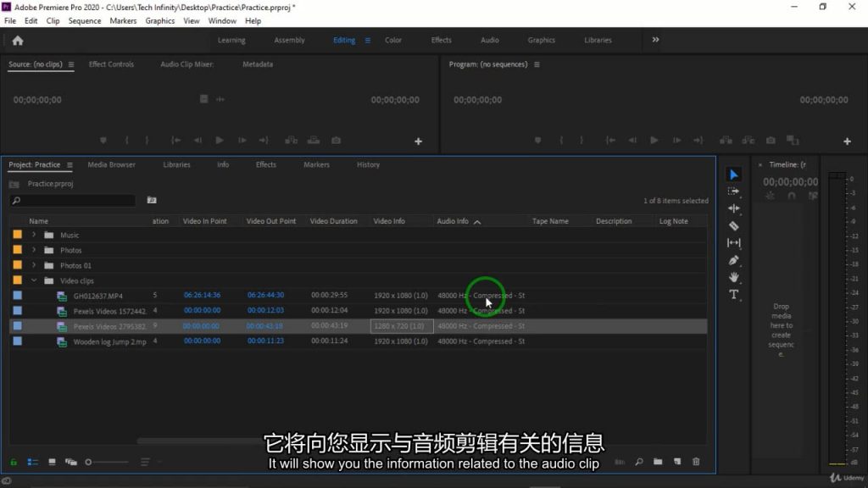868x488 pixels.
Task: Select Wooden log Jump 2.mp clip
Action: click(109, 342)
